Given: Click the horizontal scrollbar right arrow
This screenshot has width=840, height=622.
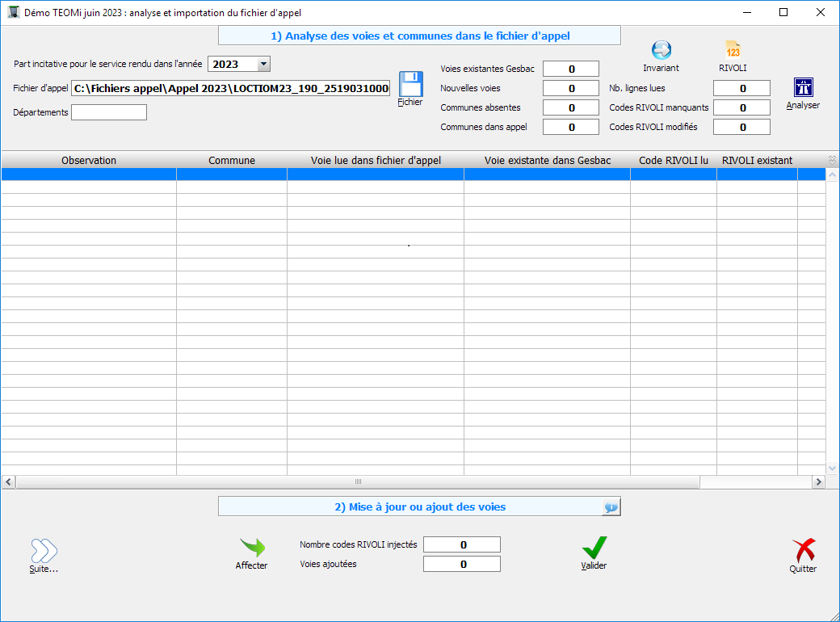Looking at the screenshot, I should pyautogui.click(x=818, y=481).
